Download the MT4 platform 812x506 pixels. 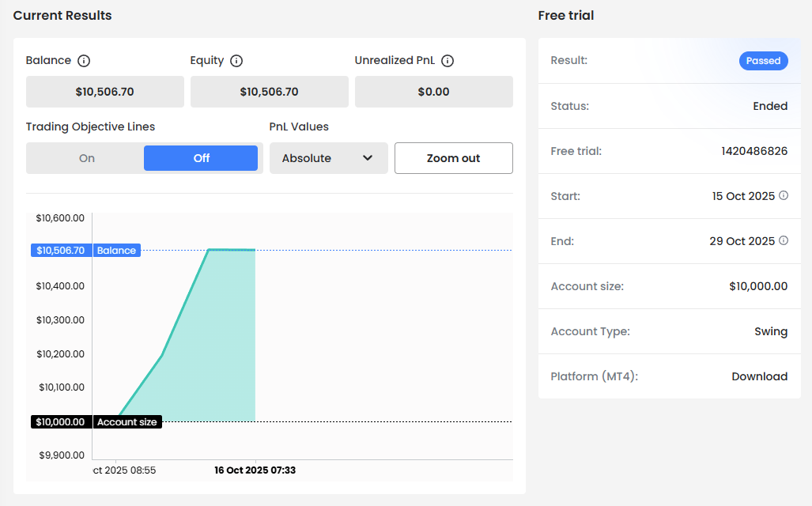point(759,376)
